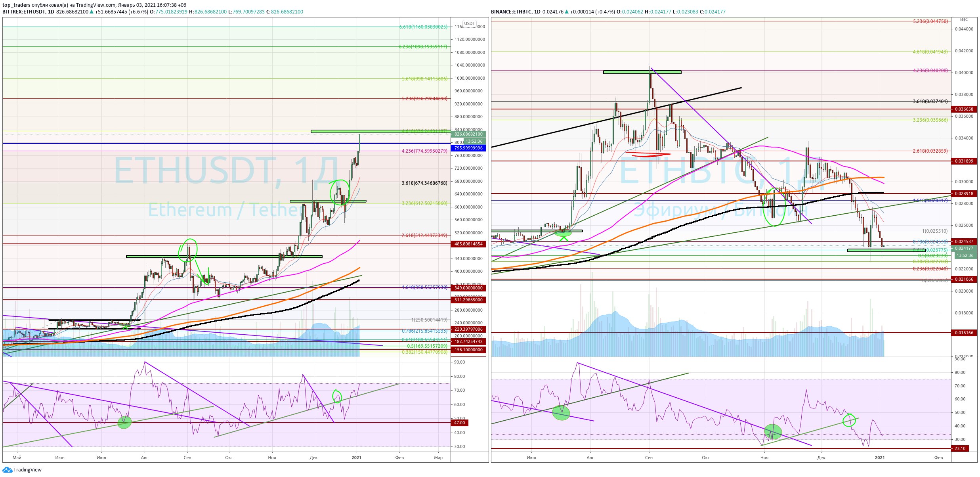
Task: Click the 0.5(169.55157209) Fibonacci label
Action: (427, 346)
